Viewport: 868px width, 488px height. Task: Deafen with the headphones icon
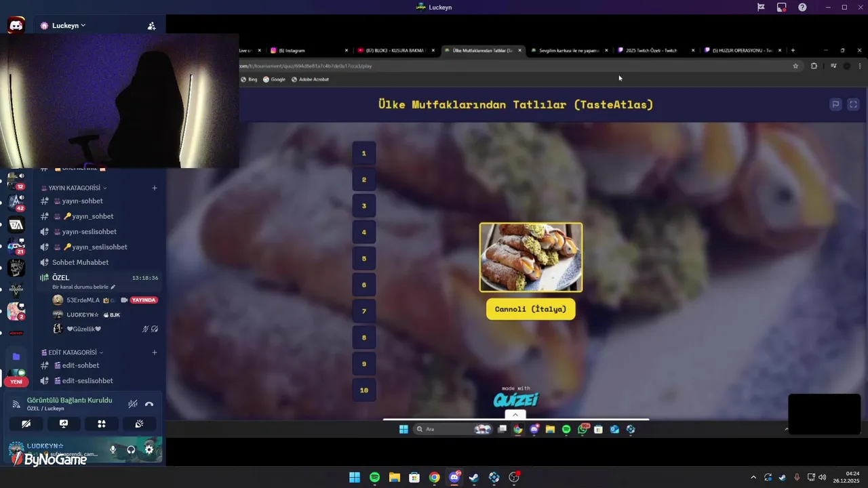[131, 449]
